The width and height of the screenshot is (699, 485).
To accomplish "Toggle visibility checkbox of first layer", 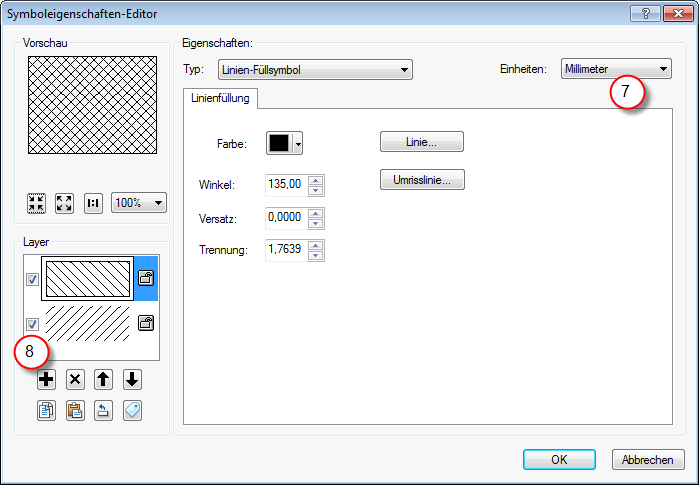I will [x=32, y=280].
